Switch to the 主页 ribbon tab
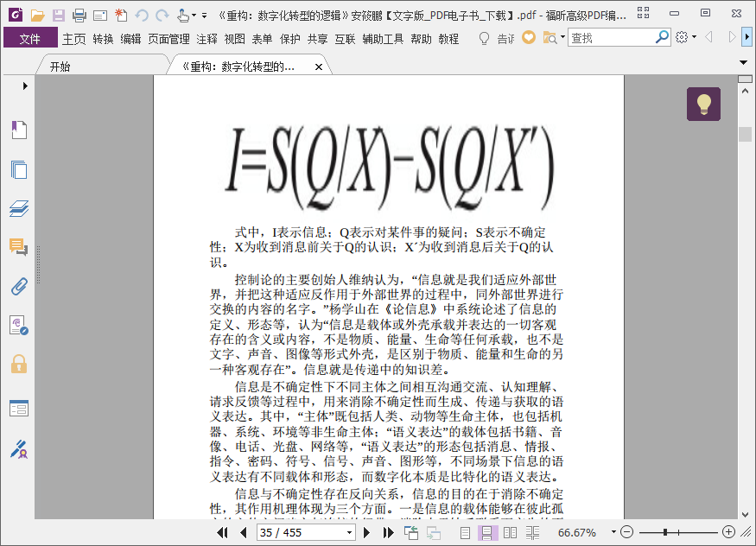Screen dimensions: 756x546 (73, 39)
